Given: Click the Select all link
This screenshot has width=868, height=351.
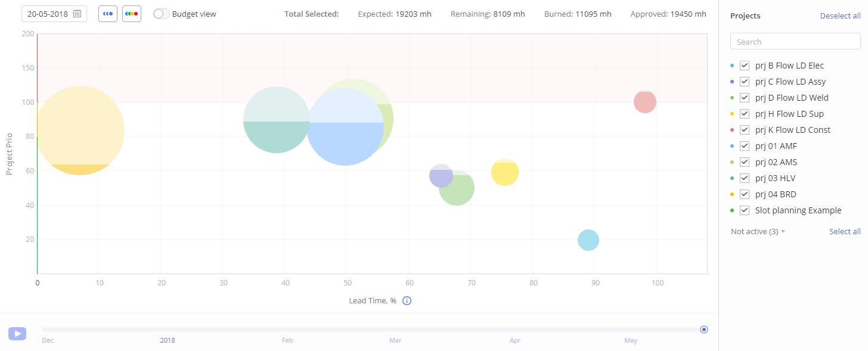Looking at the screenshot, I should [x=845, y=231].
